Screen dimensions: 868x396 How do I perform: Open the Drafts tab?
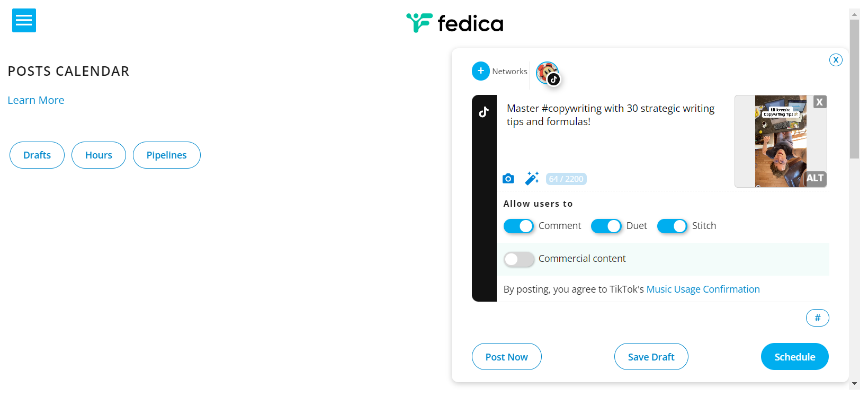(x=37, y=155)
